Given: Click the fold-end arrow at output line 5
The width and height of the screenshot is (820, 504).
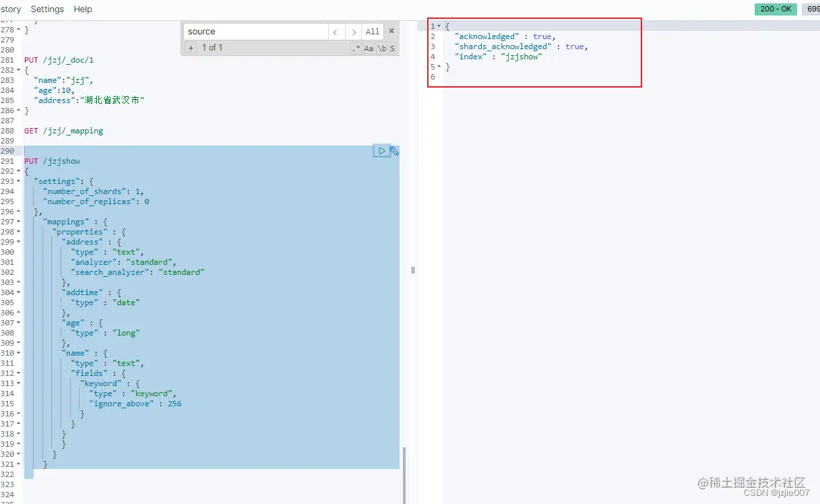Looking at the screenshot, I should pos(439,67).
